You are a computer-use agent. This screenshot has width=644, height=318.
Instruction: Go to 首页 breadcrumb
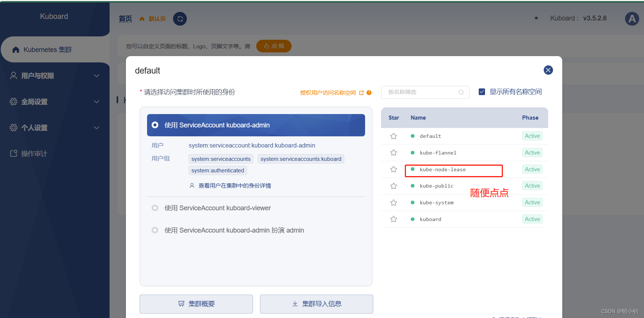click(125, 19)
